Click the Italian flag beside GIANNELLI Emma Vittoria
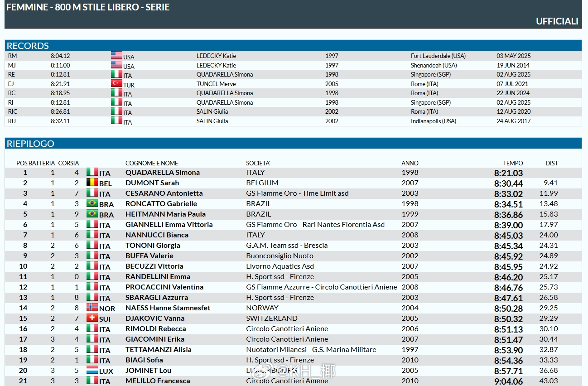The height and width of the screenshot is (386, 588). point(92,224)
